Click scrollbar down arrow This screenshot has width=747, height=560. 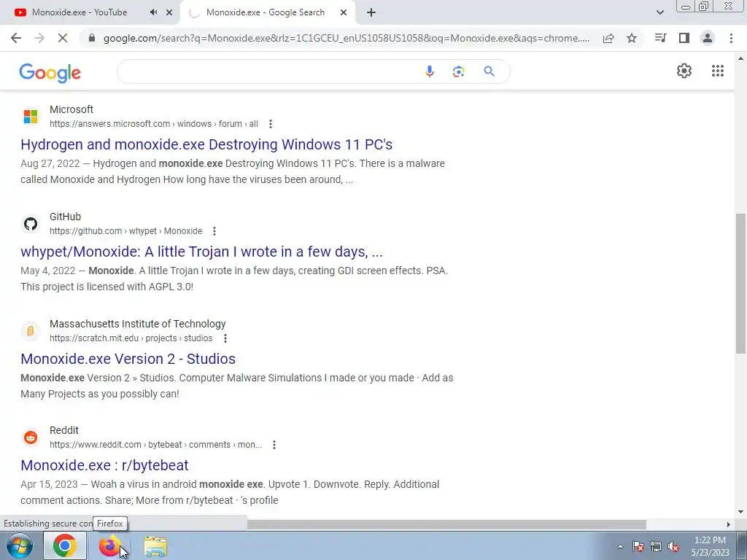[740, 512]
